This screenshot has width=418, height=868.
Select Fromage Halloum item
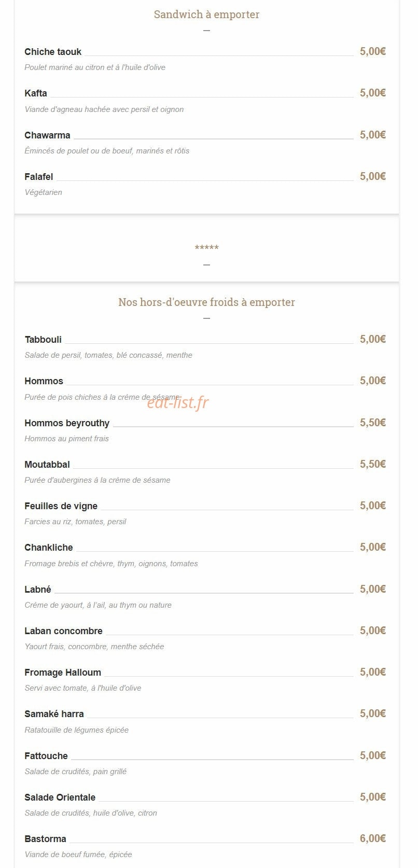(x=63, y=673)
